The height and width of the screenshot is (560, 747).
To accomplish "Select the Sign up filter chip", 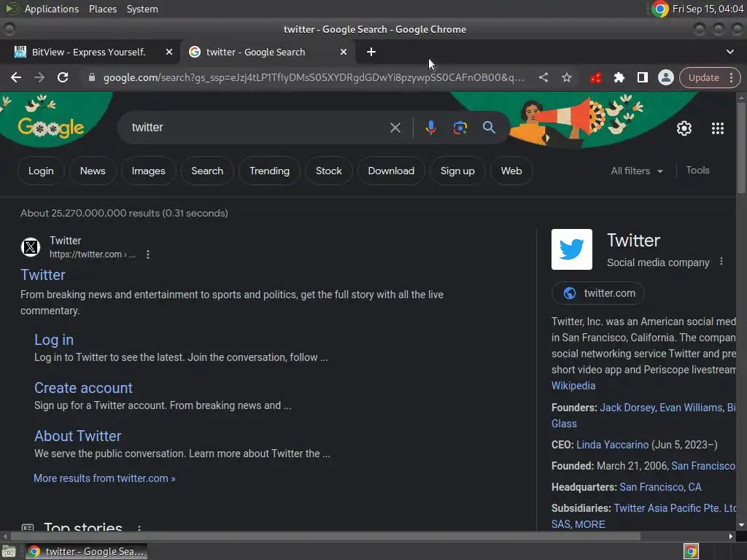I will (457, 171).
